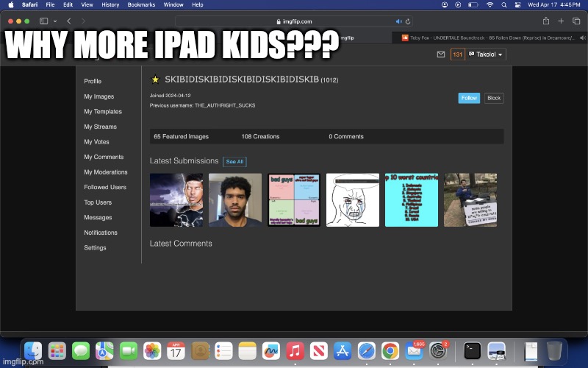Open a new Safari tab with plus icon

(561, 21)
